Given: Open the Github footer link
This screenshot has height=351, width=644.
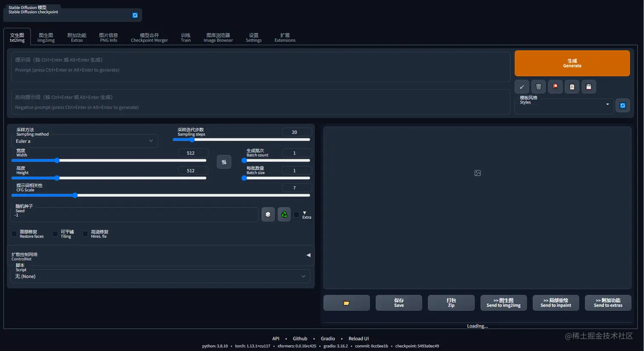Looking at the screenshot, I should 300,339.
